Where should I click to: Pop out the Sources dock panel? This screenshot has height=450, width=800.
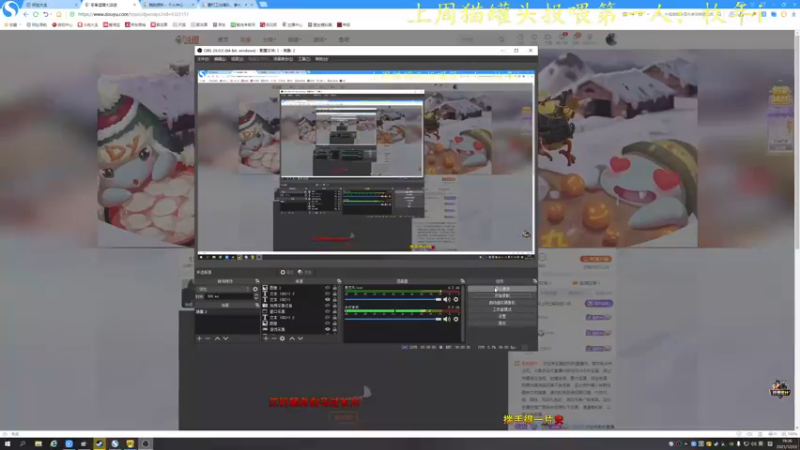point(339,281)
